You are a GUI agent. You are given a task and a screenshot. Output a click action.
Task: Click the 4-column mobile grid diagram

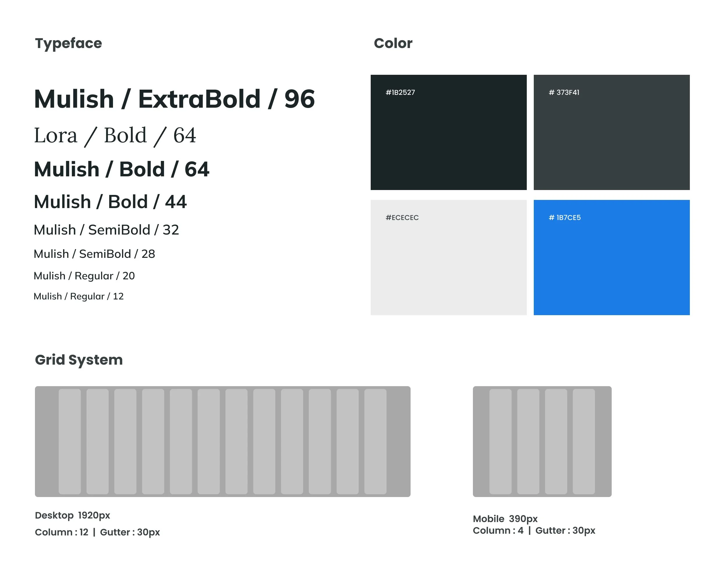(x=542, y=441)
